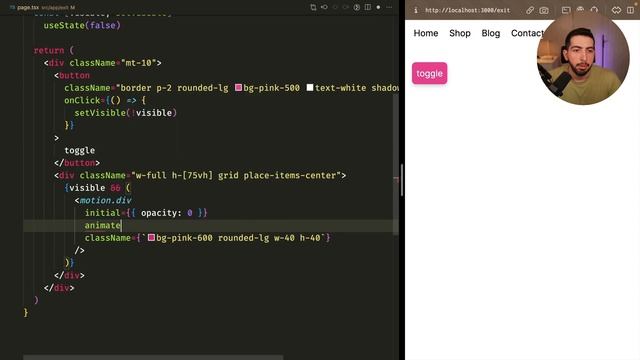Click the {visible && ( expression line
Viewport: 640px width, 360px height.
coord(97,188)
